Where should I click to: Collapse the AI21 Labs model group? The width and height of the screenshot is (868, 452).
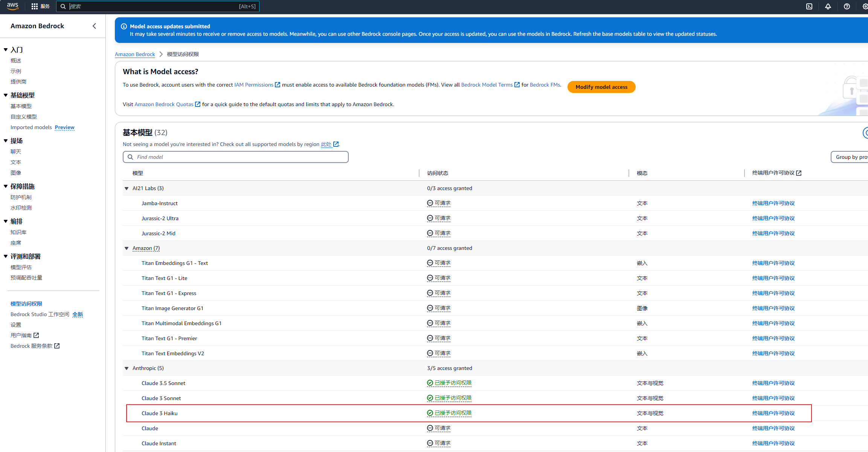point(127,188)
